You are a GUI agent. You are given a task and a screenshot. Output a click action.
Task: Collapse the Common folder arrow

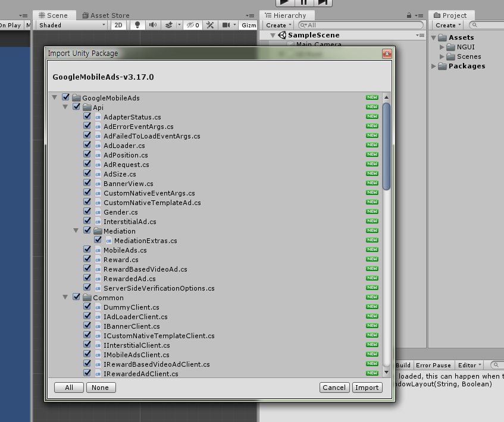click(65, 297)
